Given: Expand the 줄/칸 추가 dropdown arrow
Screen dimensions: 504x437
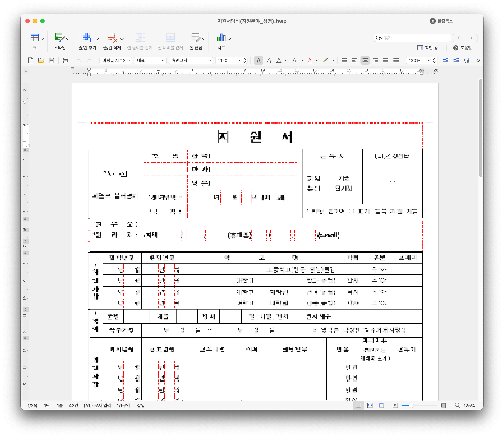Looking at the screenshot, I should tap(97, 39).
